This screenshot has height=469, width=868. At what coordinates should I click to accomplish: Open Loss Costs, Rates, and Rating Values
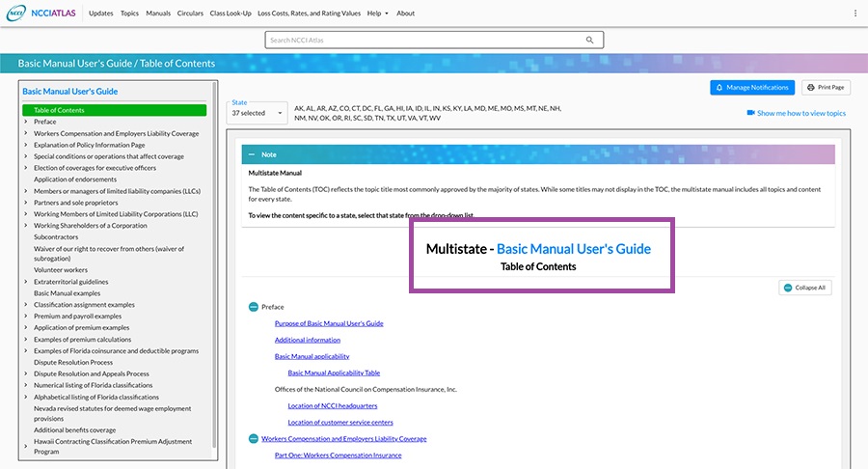[309, 14]
